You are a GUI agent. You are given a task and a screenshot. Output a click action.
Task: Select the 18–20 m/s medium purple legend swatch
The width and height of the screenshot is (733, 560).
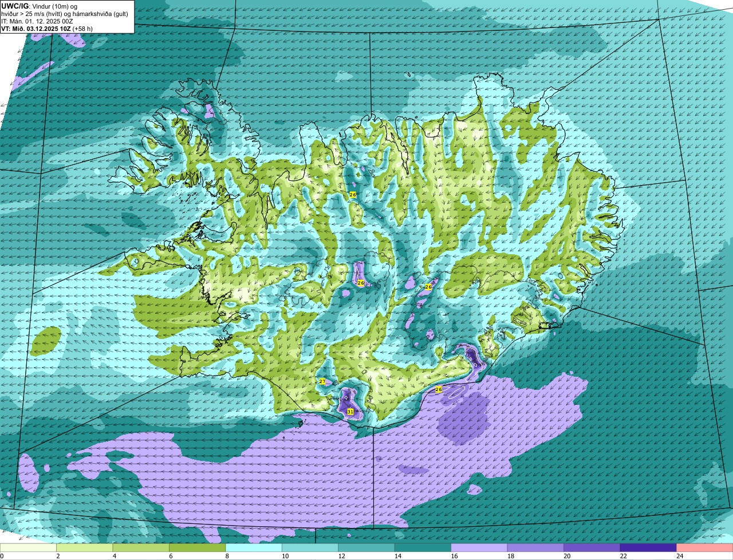(536, 548)
